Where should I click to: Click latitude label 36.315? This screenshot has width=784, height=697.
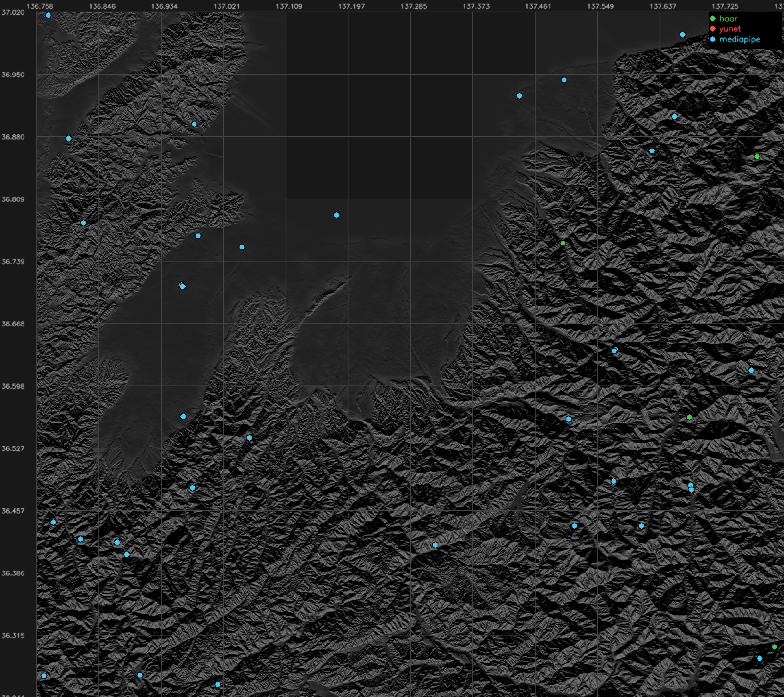pos(13,635)
